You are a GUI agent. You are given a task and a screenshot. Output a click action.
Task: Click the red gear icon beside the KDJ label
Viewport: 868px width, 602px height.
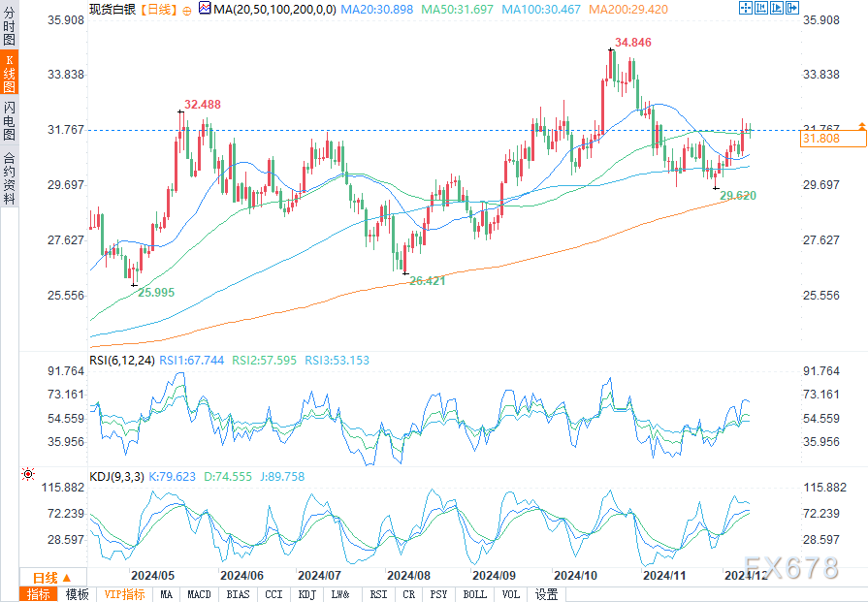[27, 475]
